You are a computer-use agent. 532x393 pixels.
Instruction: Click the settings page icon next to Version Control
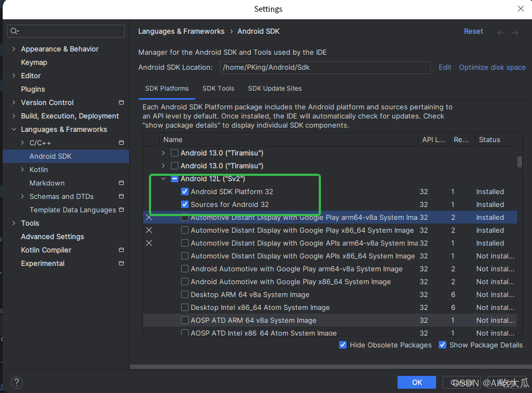click(121, 102)
